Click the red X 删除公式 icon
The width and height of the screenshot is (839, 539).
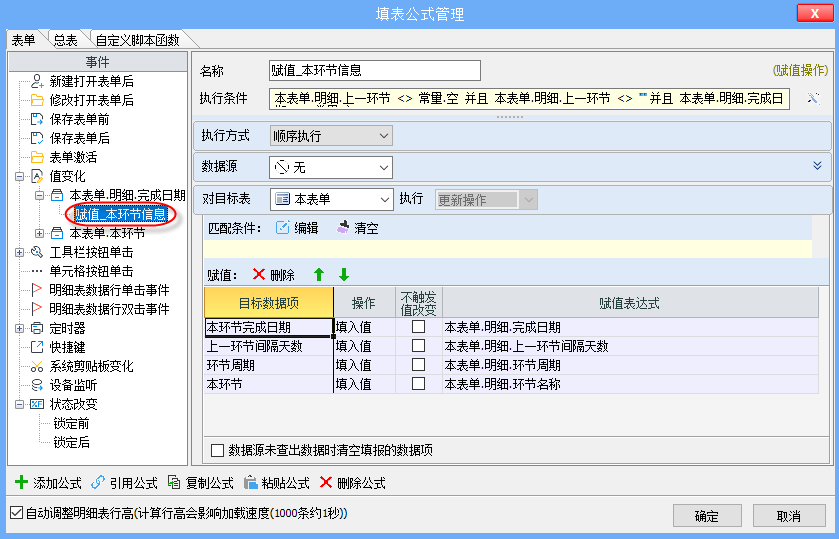[326, 482]
